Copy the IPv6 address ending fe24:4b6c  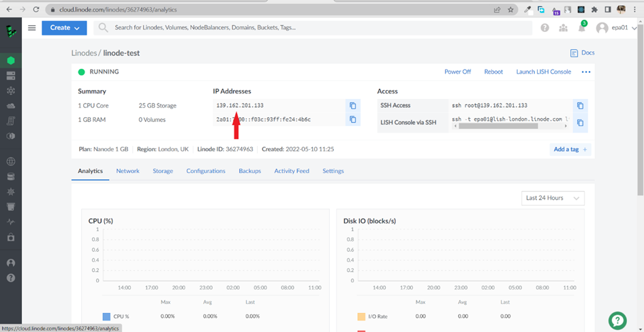tap(353, 119)
